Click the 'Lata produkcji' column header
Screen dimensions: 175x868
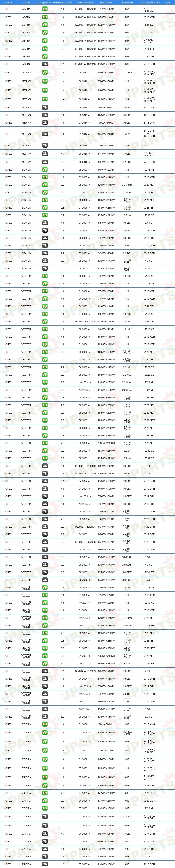click(85, 2)
